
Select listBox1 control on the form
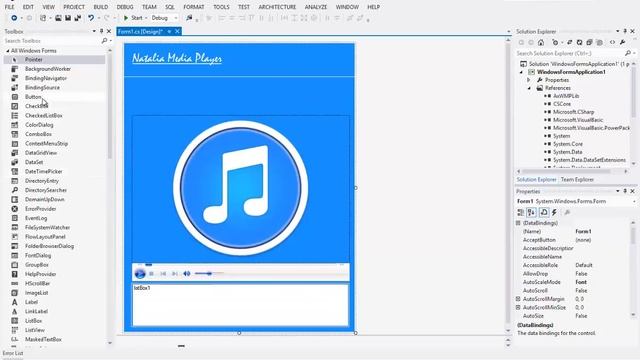click(240, 305)
